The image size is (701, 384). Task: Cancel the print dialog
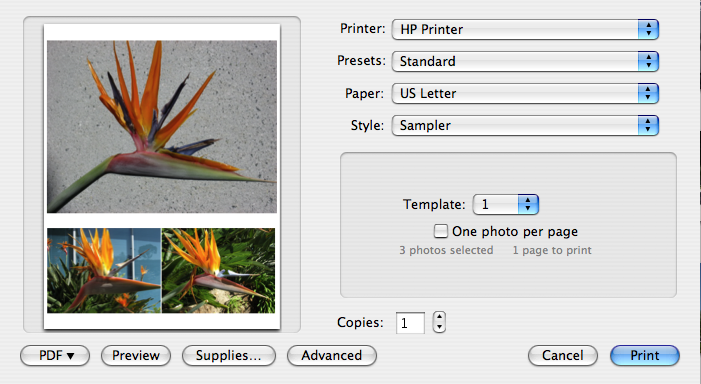point(563,355)
